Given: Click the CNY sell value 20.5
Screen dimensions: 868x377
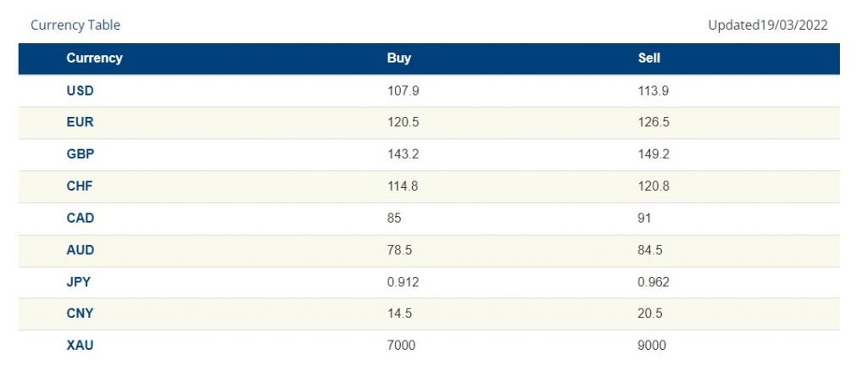Looking at the screenshot, I should [650, 313].
